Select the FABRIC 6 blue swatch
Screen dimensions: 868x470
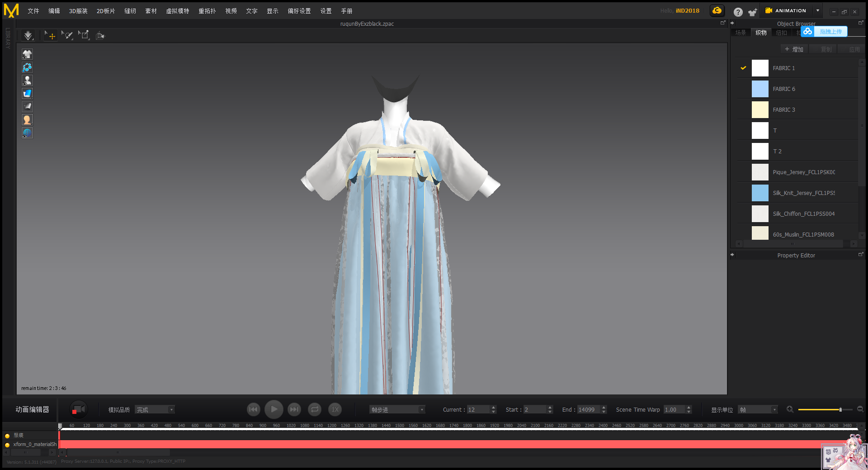(x=760, y=89)
